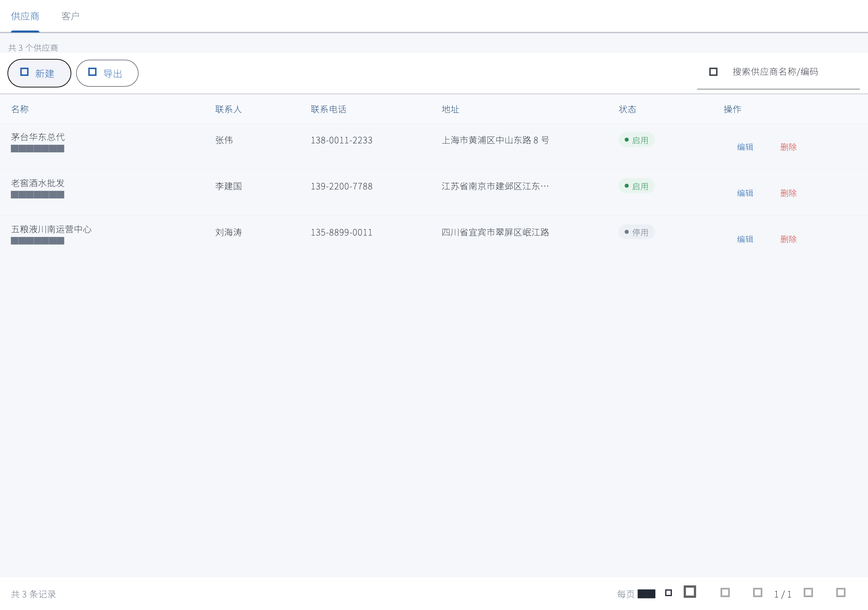Delete the 茅台华东总代 supplier row
The height and width of the screenshot is (610, 868).
788,147
